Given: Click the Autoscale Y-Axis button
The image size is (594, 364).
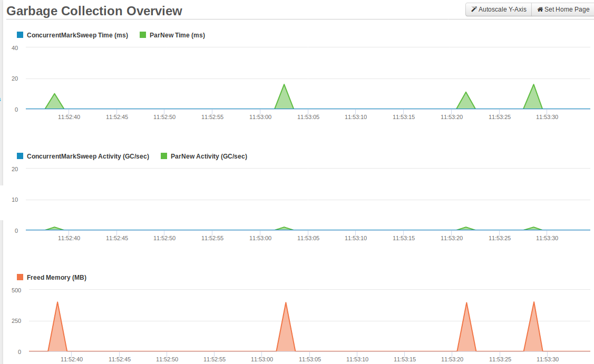Looking at the screenshot, I should tap(499, 9).
